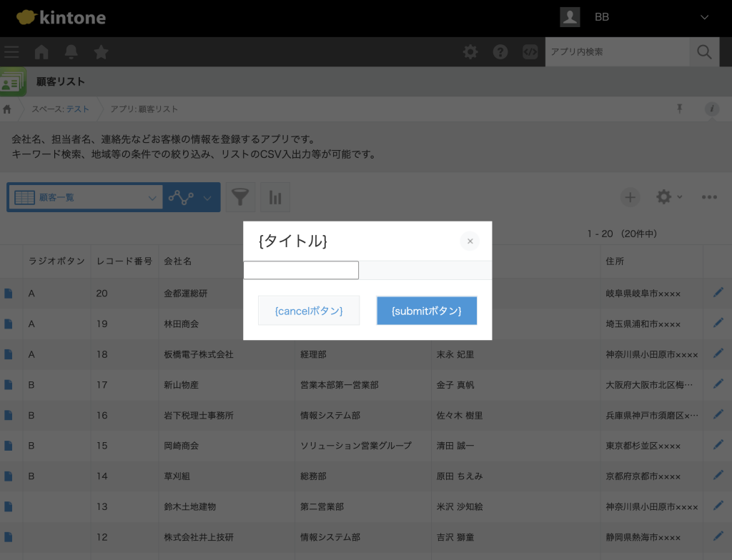Expand the 顧客一覧 view dropdown
The image size is (732, 560).
(x=152, y=198)
